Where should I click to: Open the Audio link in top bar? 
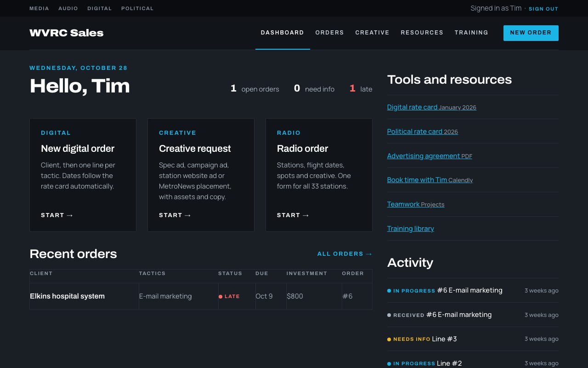[x=68, y=8]
